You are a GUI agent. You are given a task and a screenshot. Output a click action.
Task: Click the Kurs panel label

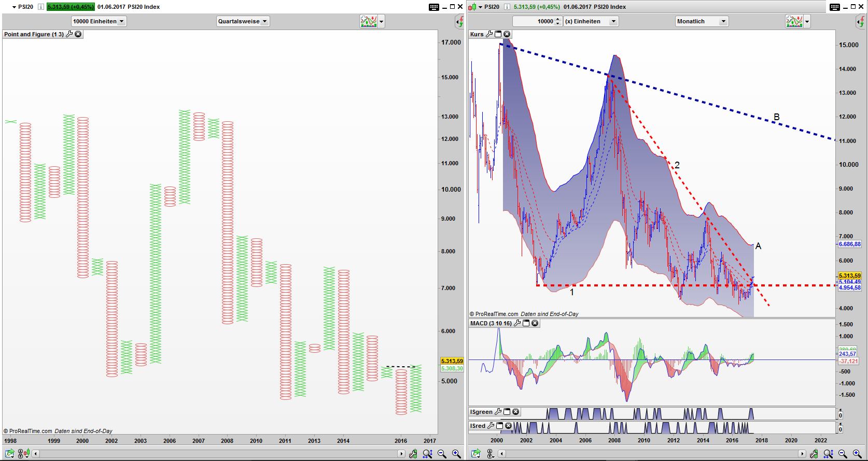(x=477, y=34)
